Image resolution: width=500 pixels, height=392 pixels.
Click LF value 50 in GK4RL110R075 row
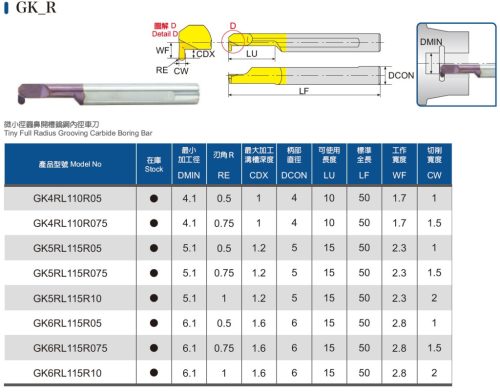[x=364, y=223]
